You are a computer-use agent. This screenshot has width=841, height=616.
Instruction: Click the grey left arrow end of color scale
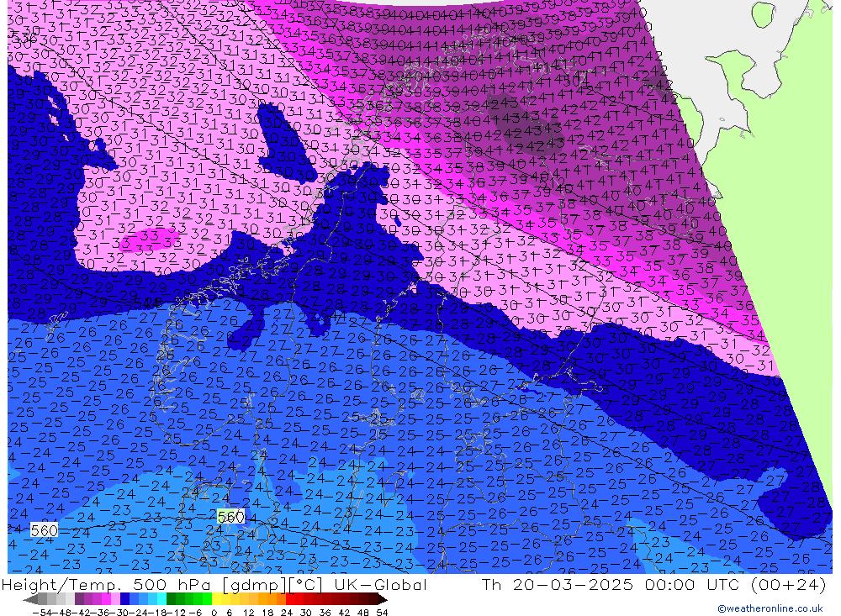click(x=30, y=600)
